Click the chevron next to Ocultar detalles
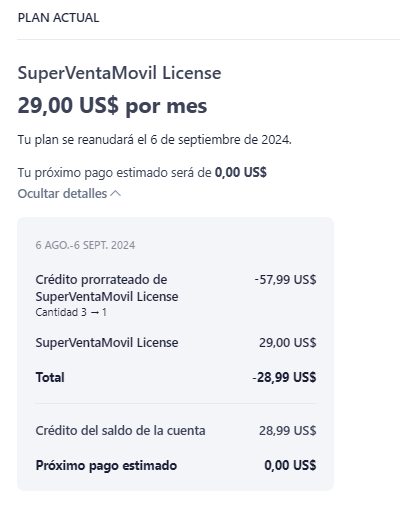The width and height of the screenshot is (400, 513). 115,194
